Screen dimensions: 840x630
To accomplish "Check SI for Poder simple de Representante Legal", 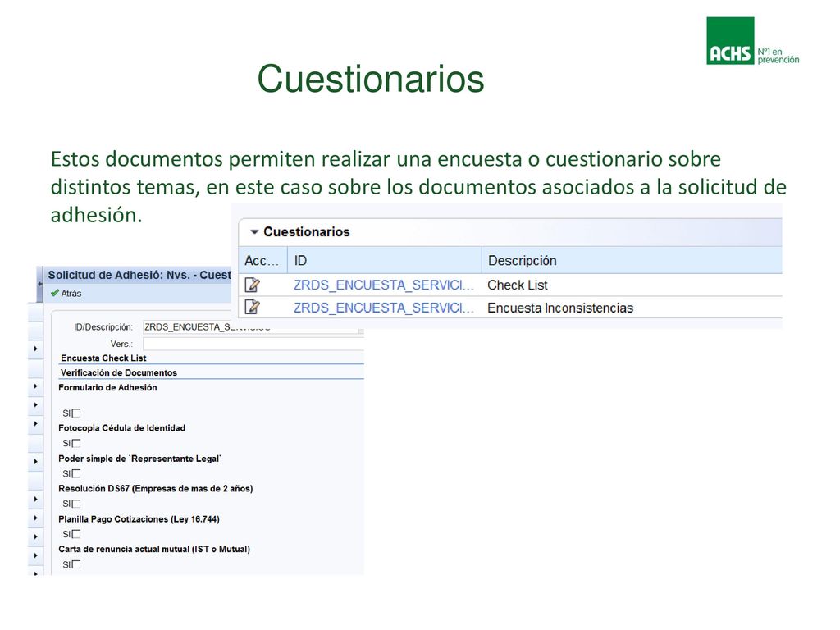I will pyautogui.click(x=76, y=473).
